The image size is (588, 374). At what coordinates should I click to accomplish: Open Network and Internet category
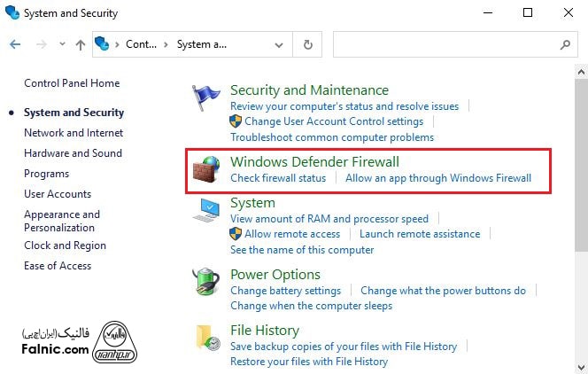pyautogui.click(x=73, y=133)
